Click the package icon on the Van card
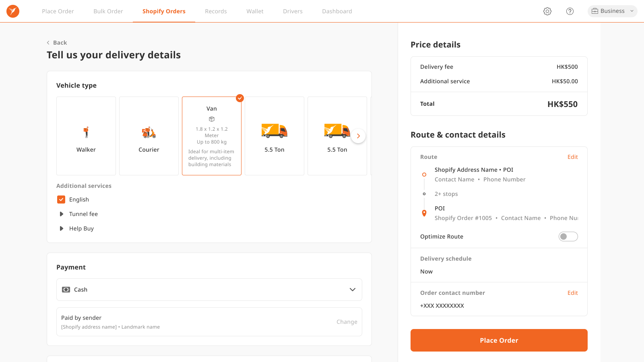This screenshot has width=644, height=362. [x=211, y=119]
